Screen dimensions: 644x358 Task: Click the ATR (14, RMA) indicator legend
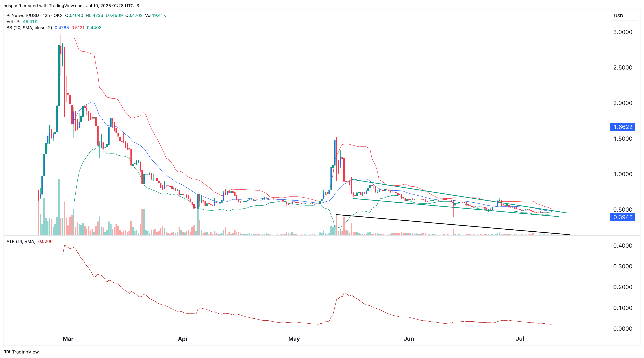(x=21, y=241)
